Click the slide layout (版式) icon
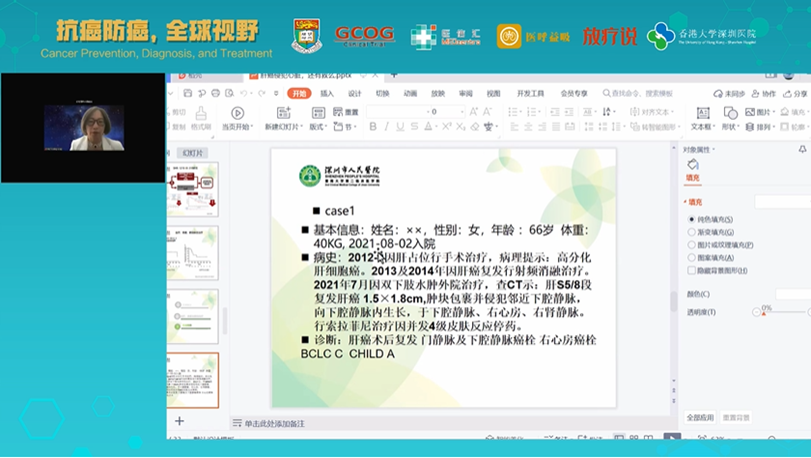The height and width of the screenshot is (458, 811). coord(318,113)
